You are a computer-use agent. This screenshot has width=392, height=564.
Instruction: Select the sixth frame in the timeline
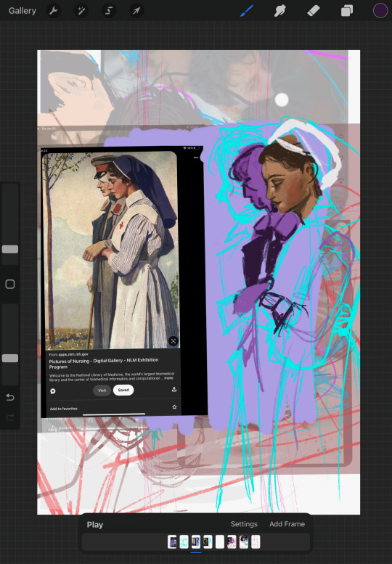point(232,541)
